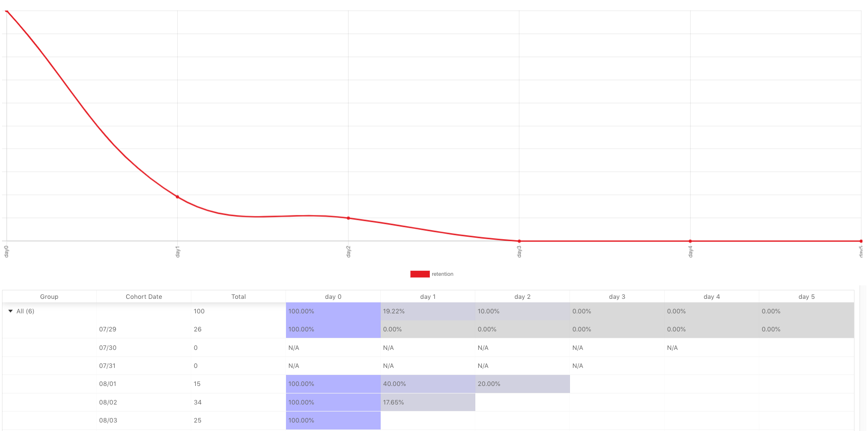Sort by the Cohort Date column header

[144, 296]
